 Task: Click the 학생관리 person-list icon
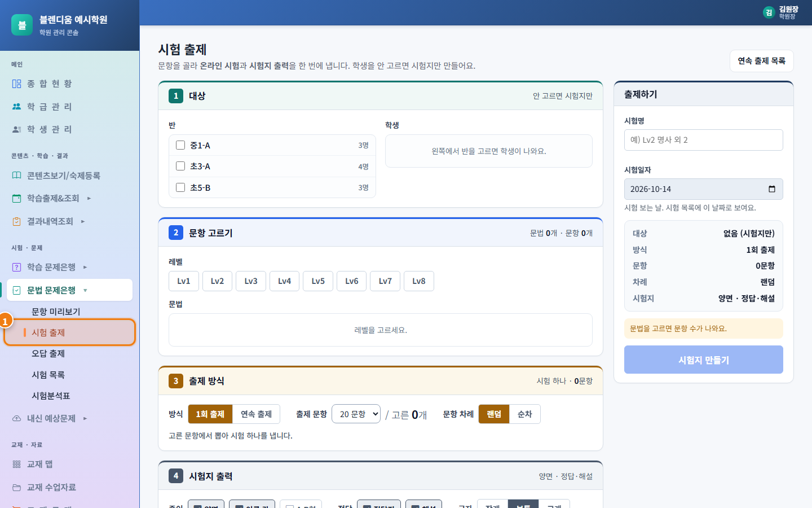pos(16,129)
